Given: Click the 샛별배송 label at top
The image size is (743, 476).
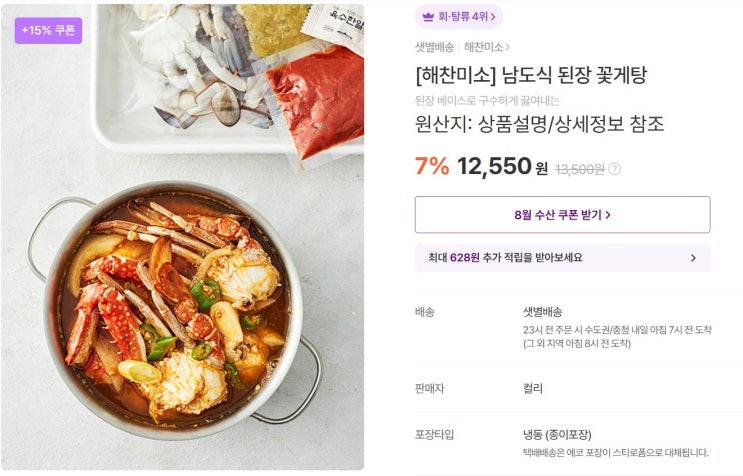Looking at the screenshot, I should [x=435, y=47].
